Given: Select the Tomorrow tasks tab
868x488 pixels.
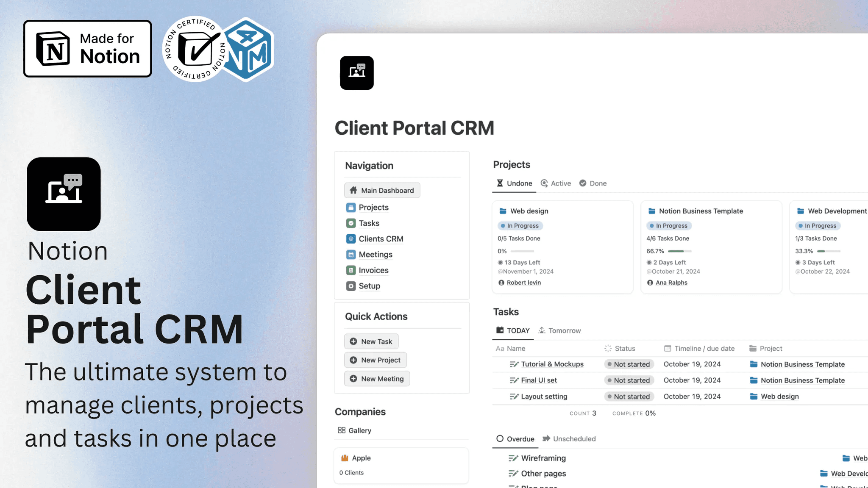Looking at the screenshot, I should (x=559, y=330).
